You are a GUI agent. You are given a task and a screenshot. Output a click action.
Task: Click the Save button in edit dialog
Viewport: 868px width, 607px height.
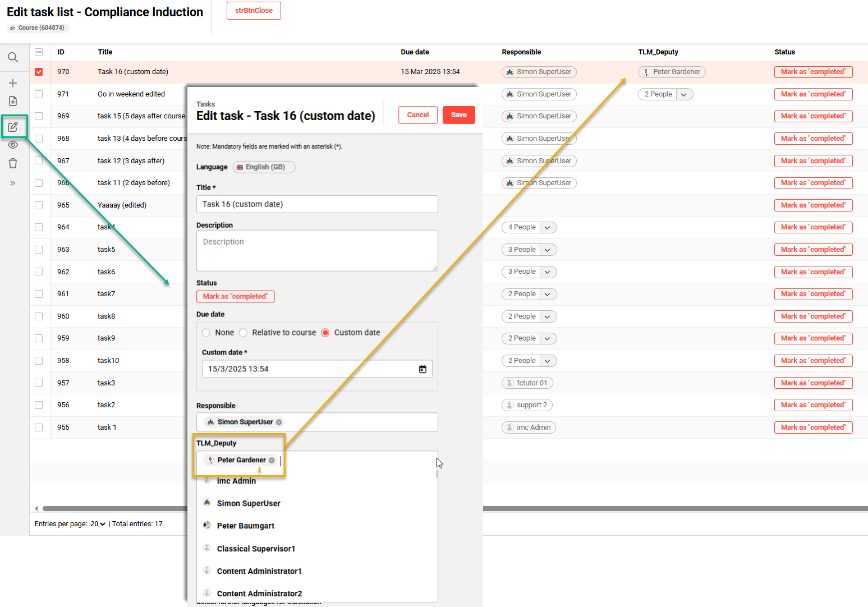pos(458,115)
